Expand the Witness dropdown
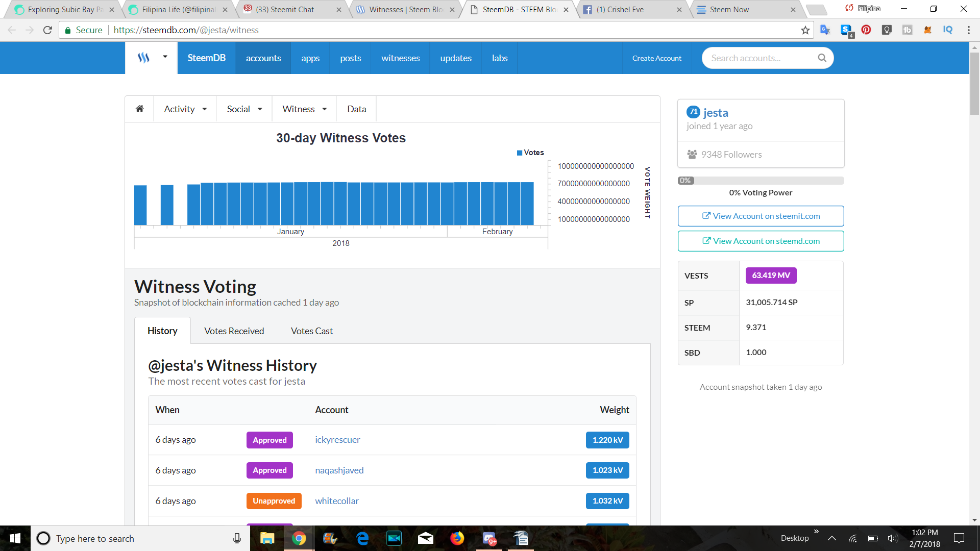The width and height of the screenshot is (980, 551). click(305, 109)
